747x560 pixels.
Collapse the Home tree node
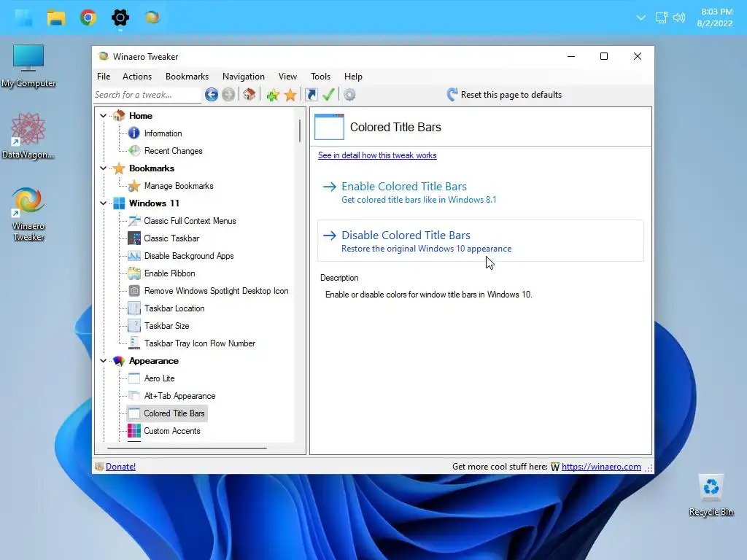pyautogui.click(x=104, y=116)
